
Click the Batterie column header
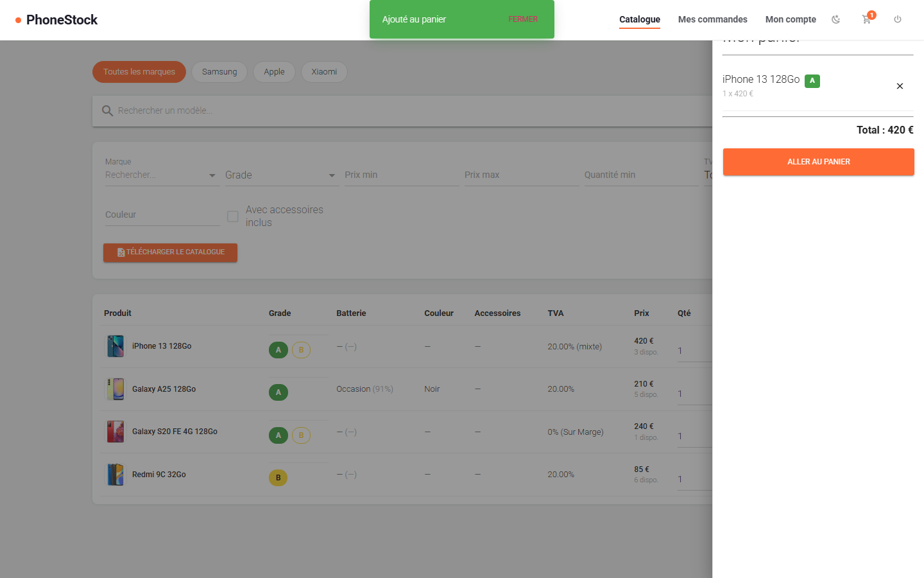351,313
